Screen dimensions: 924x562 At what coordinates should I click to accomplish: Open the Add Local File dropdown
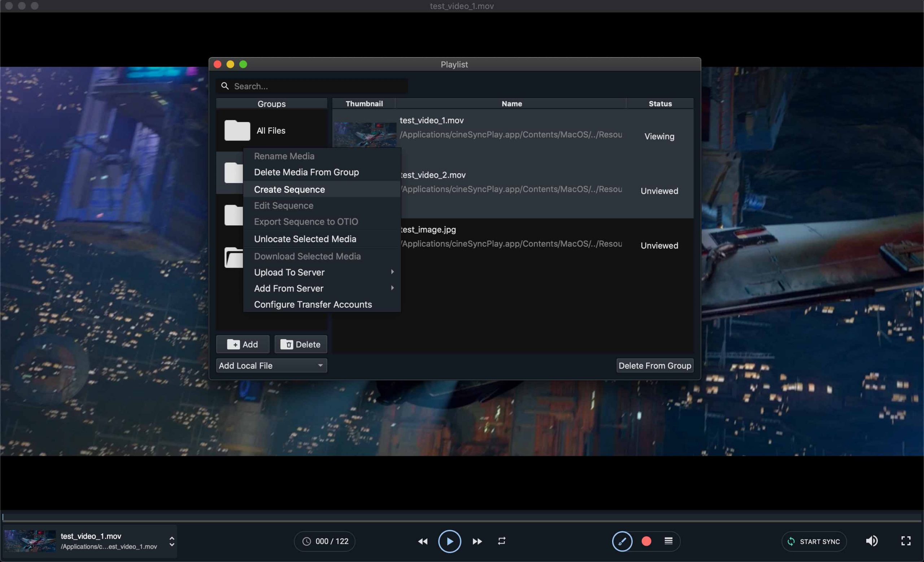pos(271,366)
